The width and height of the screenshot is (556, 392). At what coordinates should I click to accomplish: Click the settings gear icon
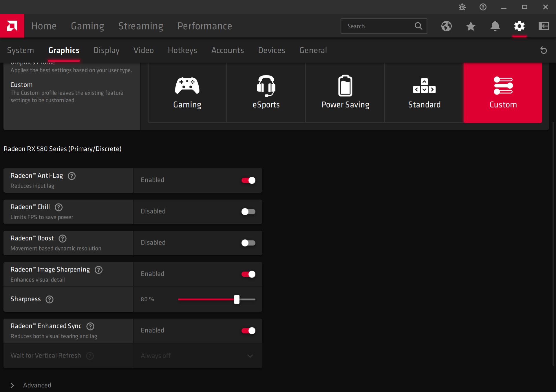click(x=519, y=26)
